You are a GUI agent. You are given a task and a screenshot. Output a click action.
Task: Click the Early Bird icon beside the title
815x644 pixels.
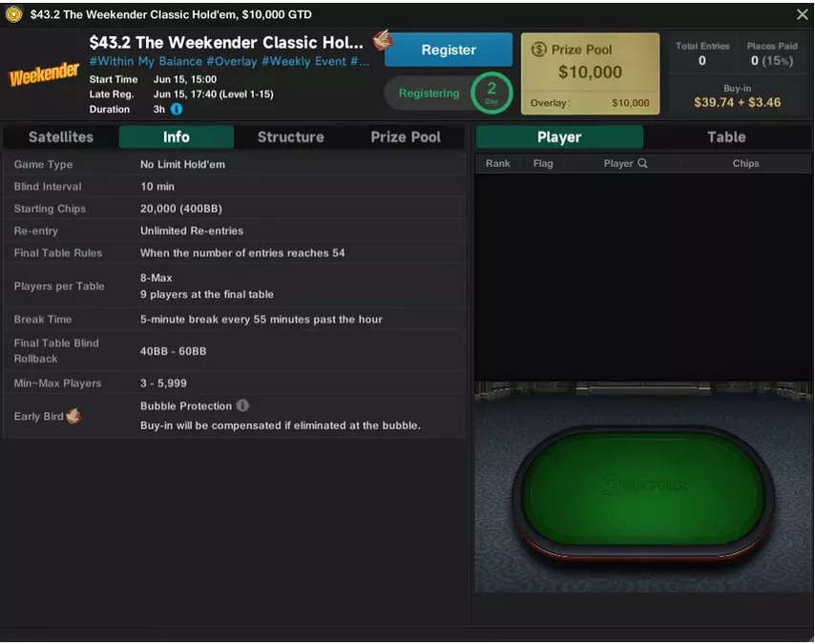pos(383,39)
